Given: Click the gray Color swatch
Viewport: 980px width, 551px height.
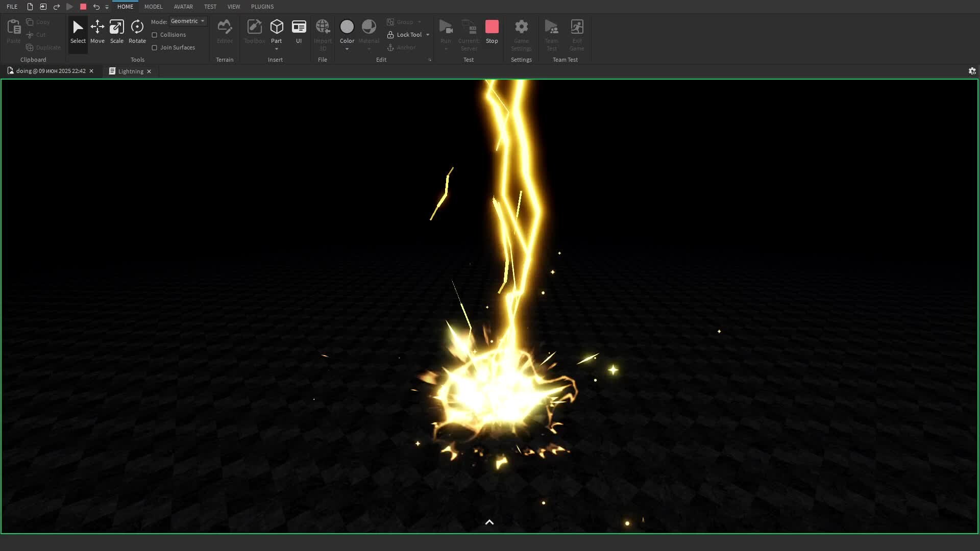Looking at the screenshot, I should [347, 27].
